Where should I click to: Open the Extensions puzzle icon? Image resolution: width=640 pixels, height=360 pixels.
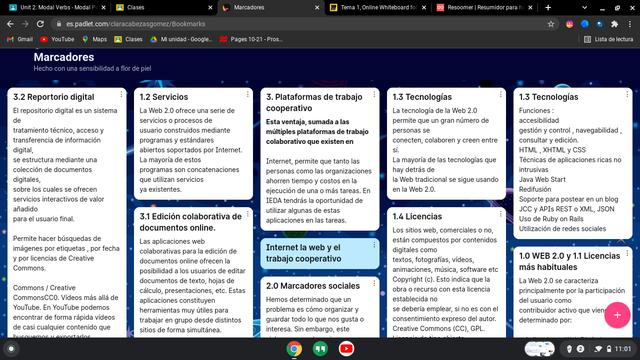614,24
